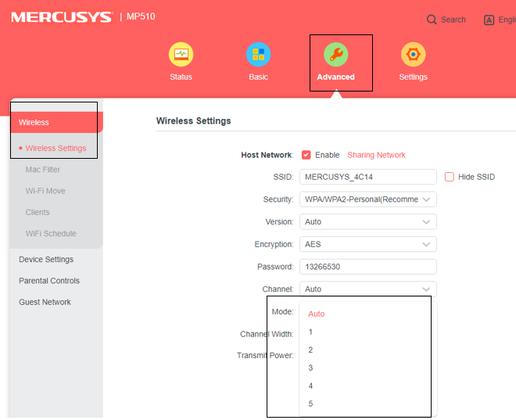Screen dimensions: 516x420
Task: Disable the Host Network Enable checkbox
Action: click(306, 155)
